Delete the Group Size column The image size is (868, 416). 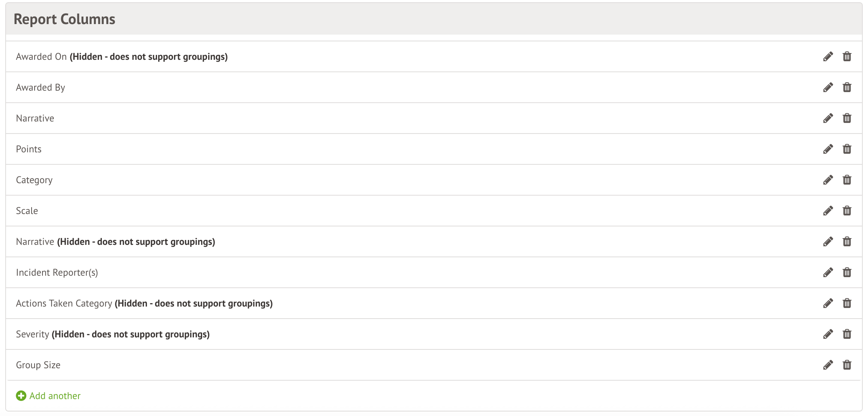click(847, 365)
